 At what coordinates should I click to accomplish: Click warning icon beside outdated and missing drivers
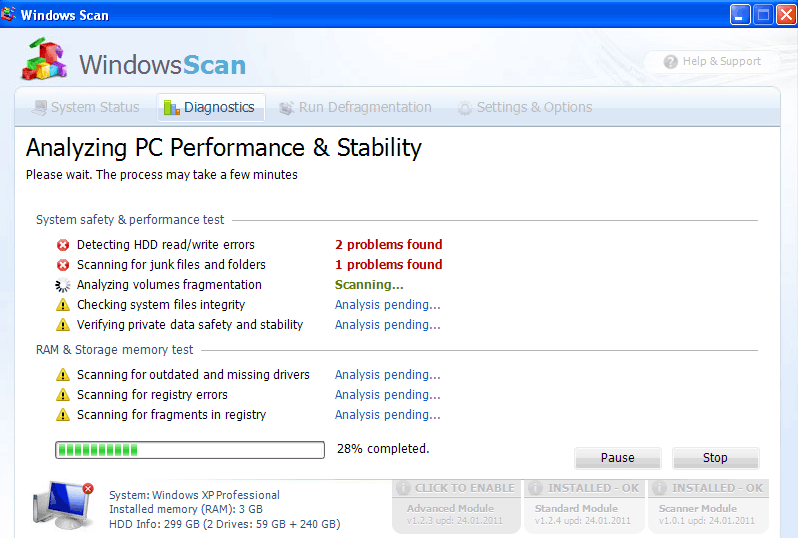pyautogui.click(x=63, y=375)
